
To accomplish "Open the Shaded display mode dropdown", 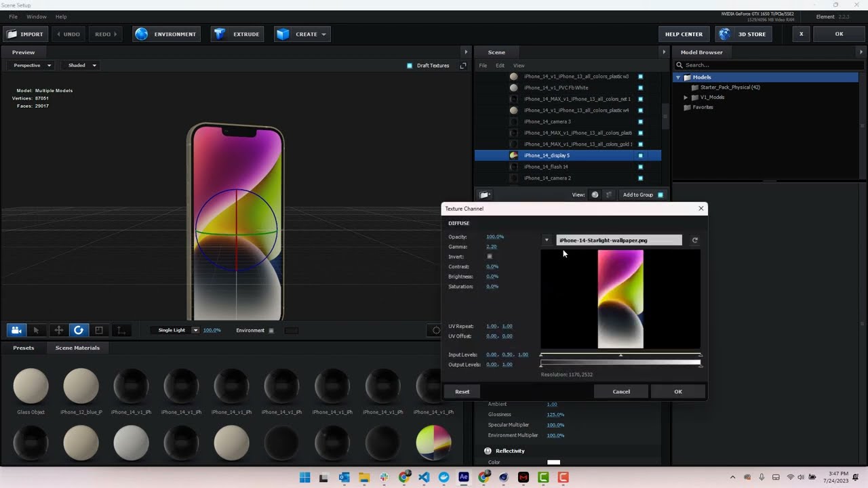I will 82,65.
